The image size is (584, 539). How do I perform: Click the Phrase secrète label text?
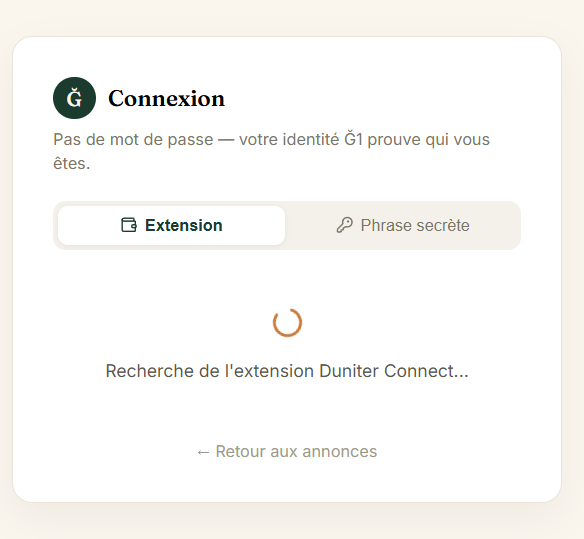[415, 225]
